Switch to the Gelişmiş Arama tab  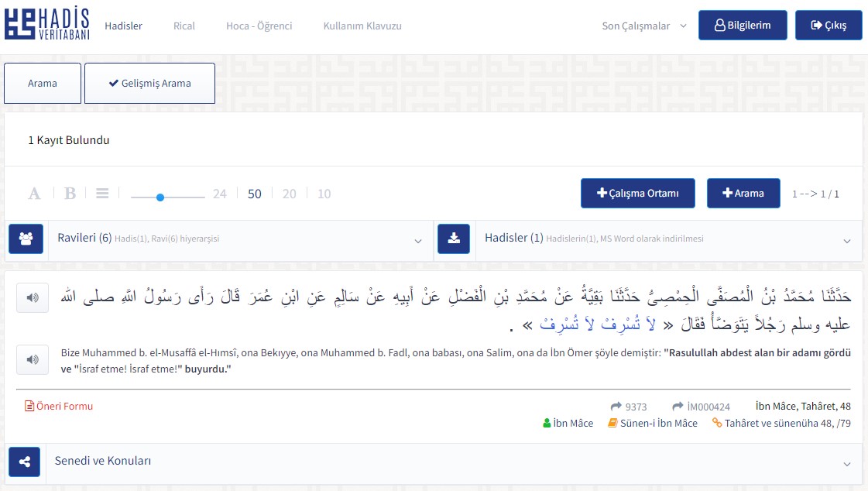pyautogui.click(x=149, y=84)
